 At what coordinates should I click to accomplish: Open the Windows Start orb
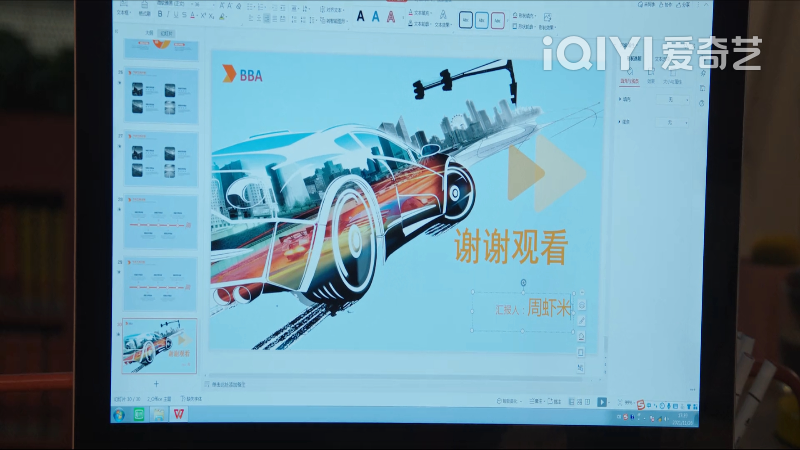[x=119, y=414]
